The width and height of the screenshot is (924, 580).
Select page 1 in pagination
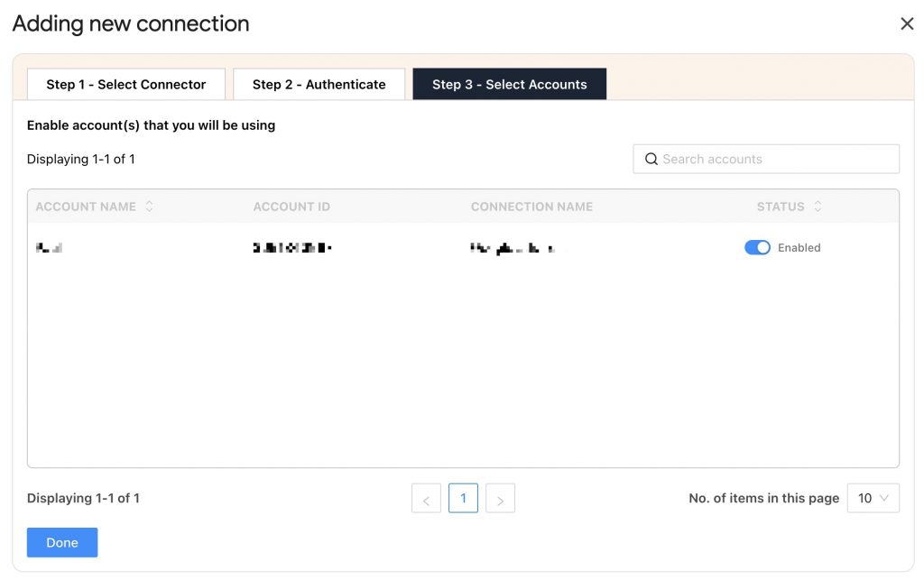[463, 498]
